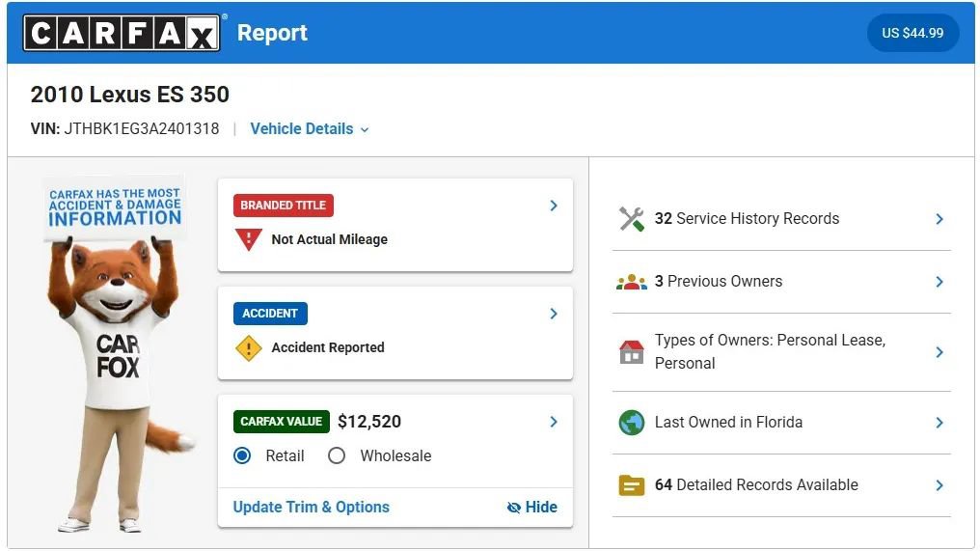Click the red Not Actual Mileage warning triangle
The height and width of the screenshot is (551, 980).
click(x=248, y=239)
